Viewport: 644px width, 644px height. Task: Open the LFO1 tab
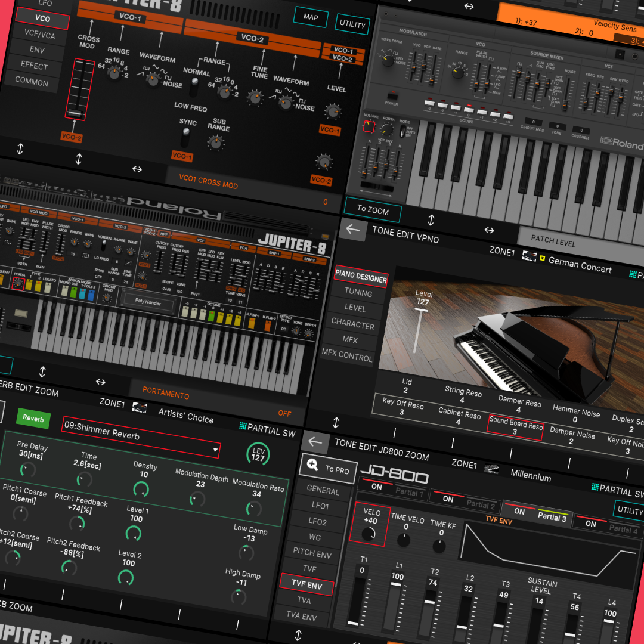320,506
